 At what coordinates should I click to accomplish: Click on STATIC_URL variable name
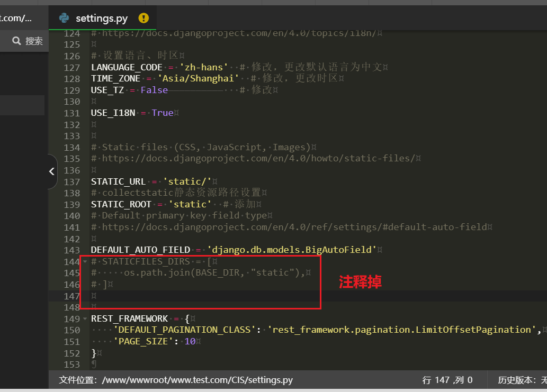pos(118,181)
